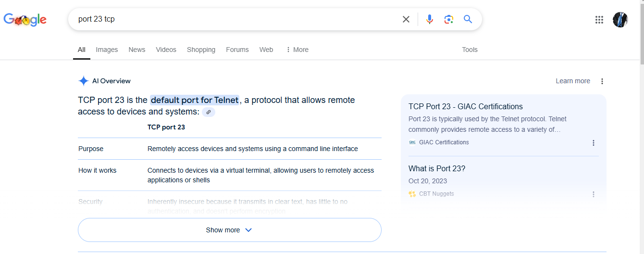
Task: Expand the More search filters
Action: click(x=297, y=50)
